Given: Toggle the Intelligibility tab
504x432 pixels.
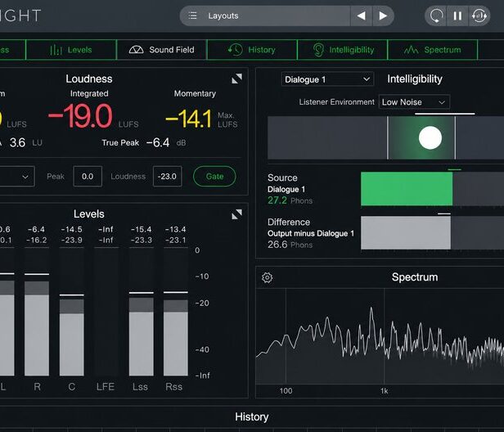Looking at the screenshot, I should (x=343, y=50).
